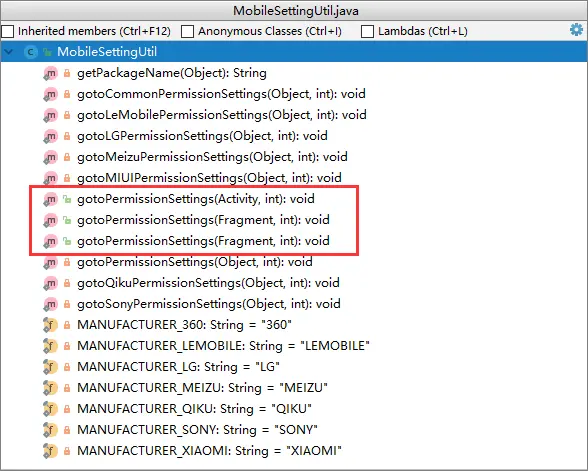588x471 pixels.
Task: Click the MobileSettingUtil.java title bar
Action: pos(294,10)
